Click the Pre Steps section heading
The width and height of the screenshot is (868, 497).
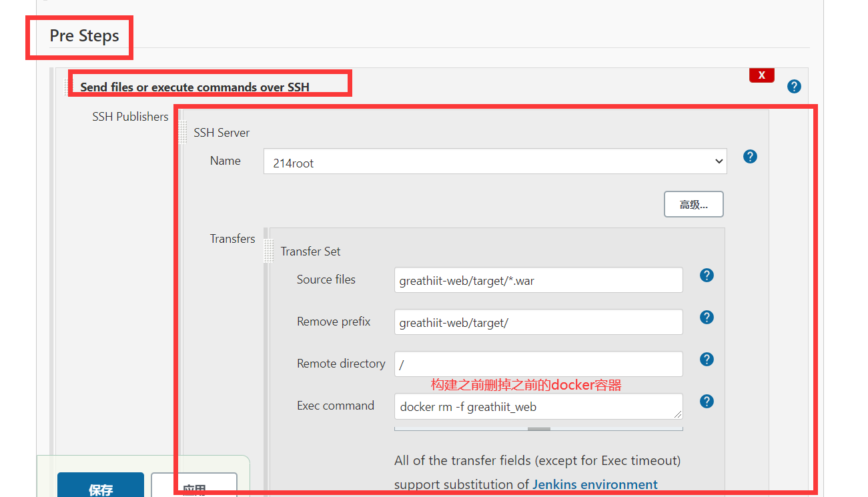84,35
